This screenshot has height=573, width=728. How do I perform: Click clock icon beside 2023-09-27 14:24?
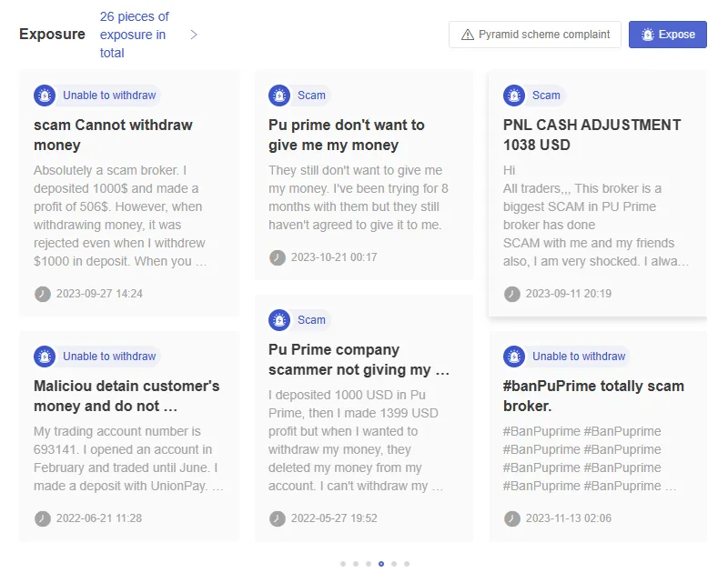click(43, 294)
